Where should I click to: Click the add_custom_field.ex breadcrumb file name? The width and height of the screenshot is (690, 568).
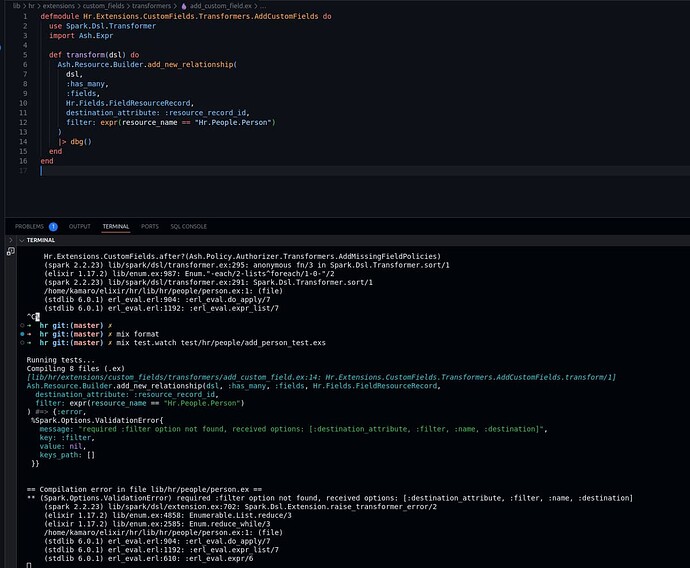point(221,6)
